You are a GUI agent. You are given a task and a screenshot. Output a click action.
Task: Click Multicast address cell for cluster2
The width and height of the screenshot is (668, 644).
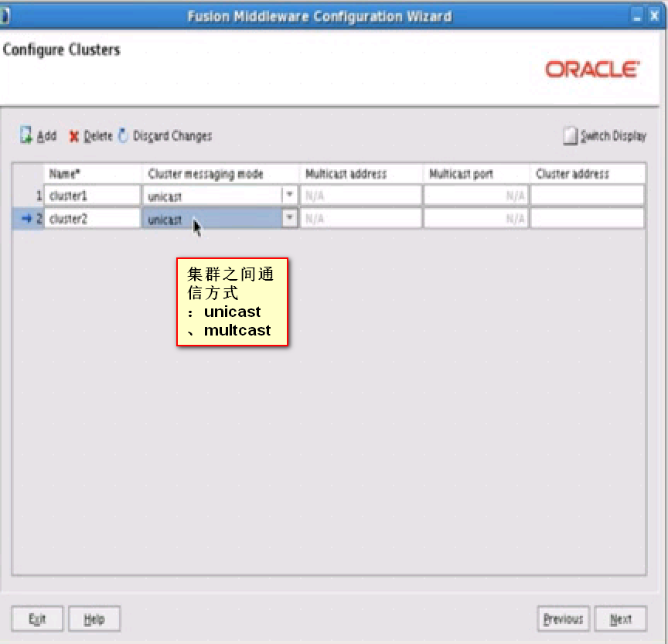coord(361,219)
